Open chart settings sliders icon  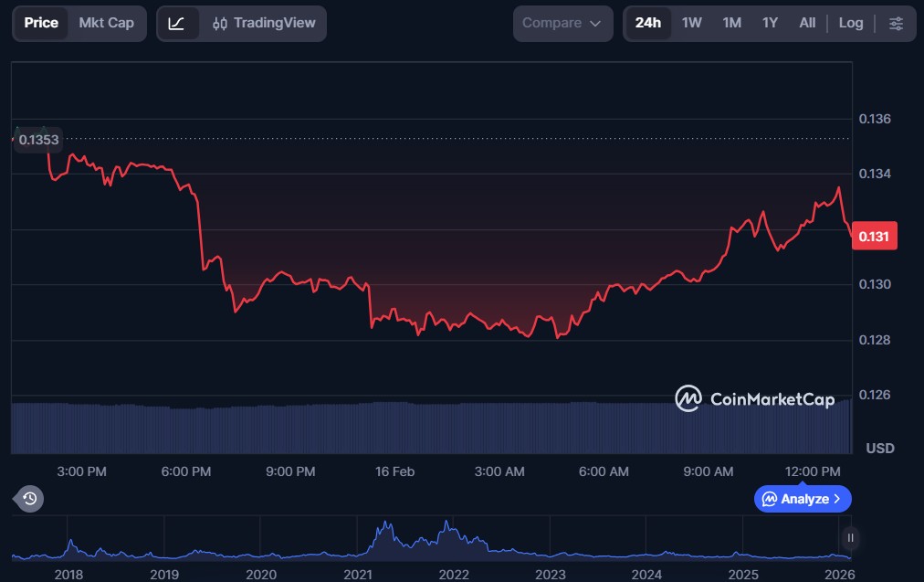[x=896, y=23]
